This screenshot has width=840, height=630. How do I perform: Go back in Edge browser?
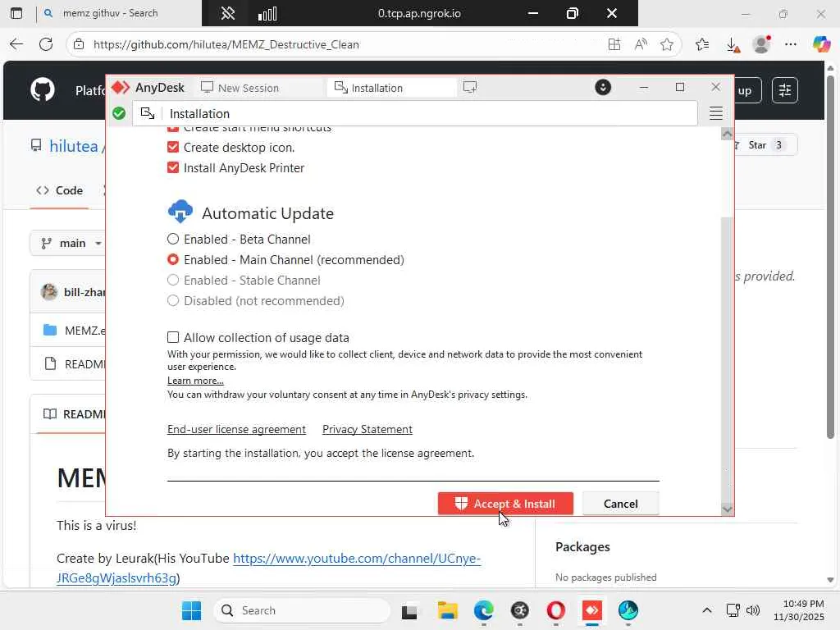[16, 44]
